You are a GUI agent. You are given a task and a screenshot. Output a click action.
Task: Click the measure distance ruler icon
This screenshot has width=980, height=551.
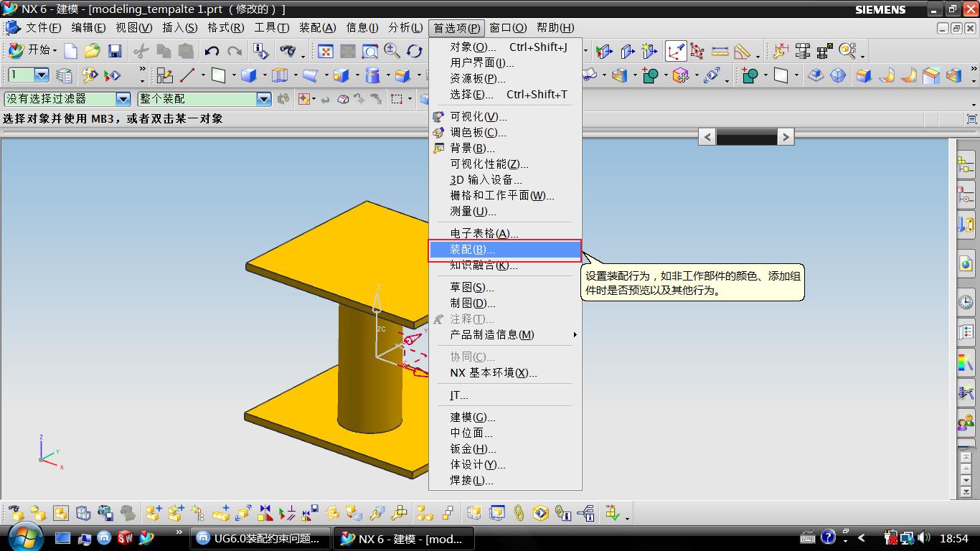(720, 51)
